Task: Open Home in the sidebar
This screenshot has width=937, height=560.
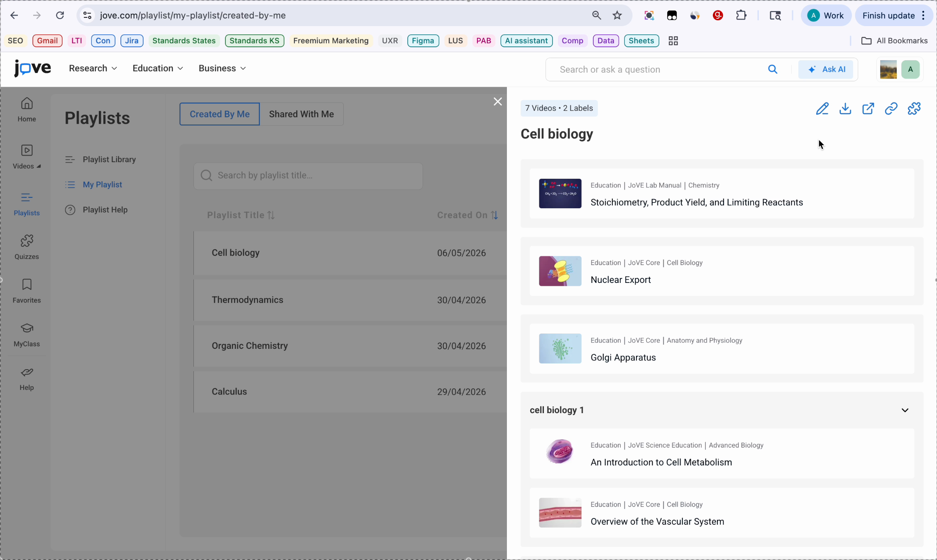Action: 27,110
